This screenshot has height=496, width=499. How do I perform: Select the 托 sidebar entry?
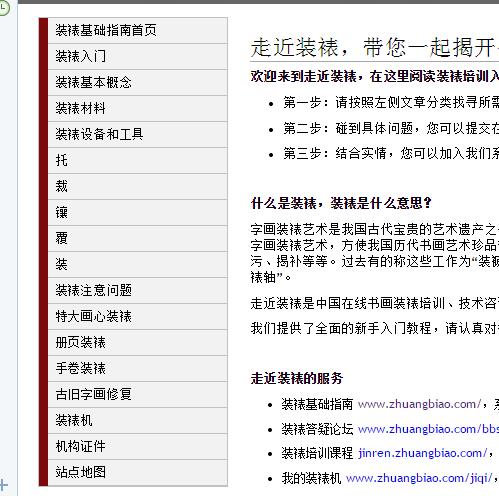coord(138,160)
